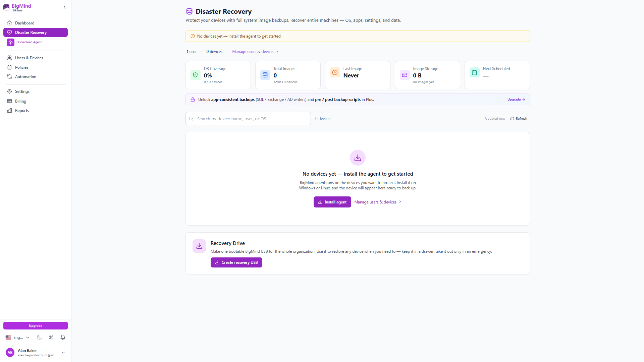Click the Disaster Recovery title database icon
This screenshot has height=362, width=644.
(190, 11)
